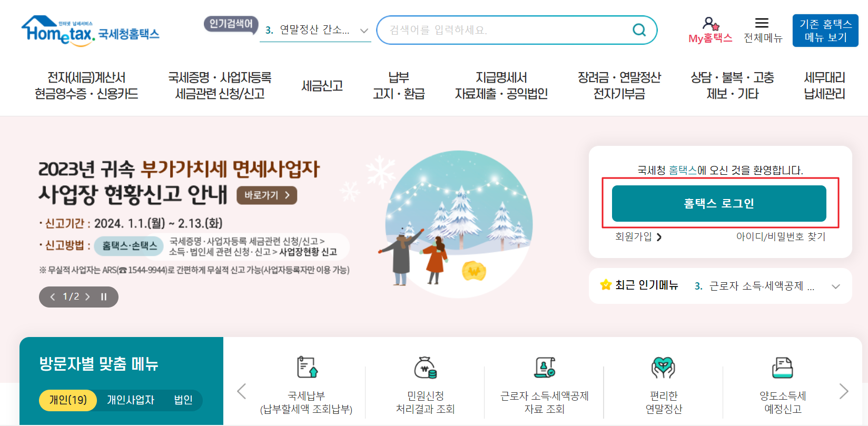The image size is (868, 426).
Task: Focus the 검색어를 입력하세요 search field
Action: coord(506,30)
